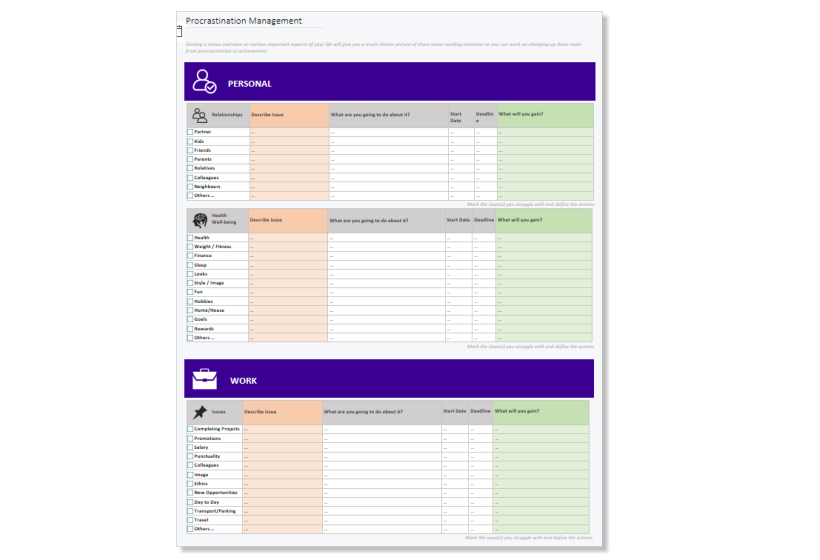
Task: Click the Describe Issue cell for Ethics
Action: (282, 484)
